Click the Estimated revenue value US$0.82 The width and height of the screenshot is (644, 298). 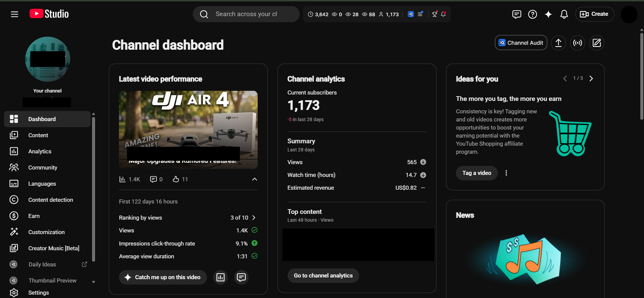[x=406, y=188]
